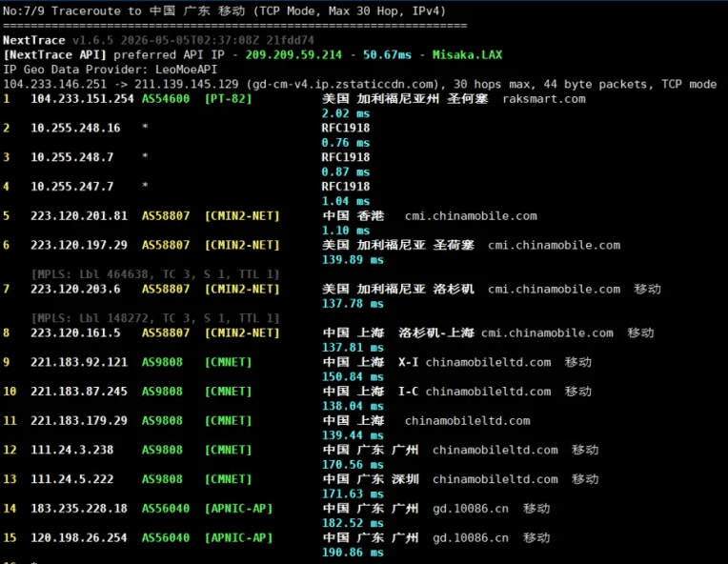Click hop 2 IP 10.255.248.16
This screenshot has height=564, width=728.
[x=75, y=128]
